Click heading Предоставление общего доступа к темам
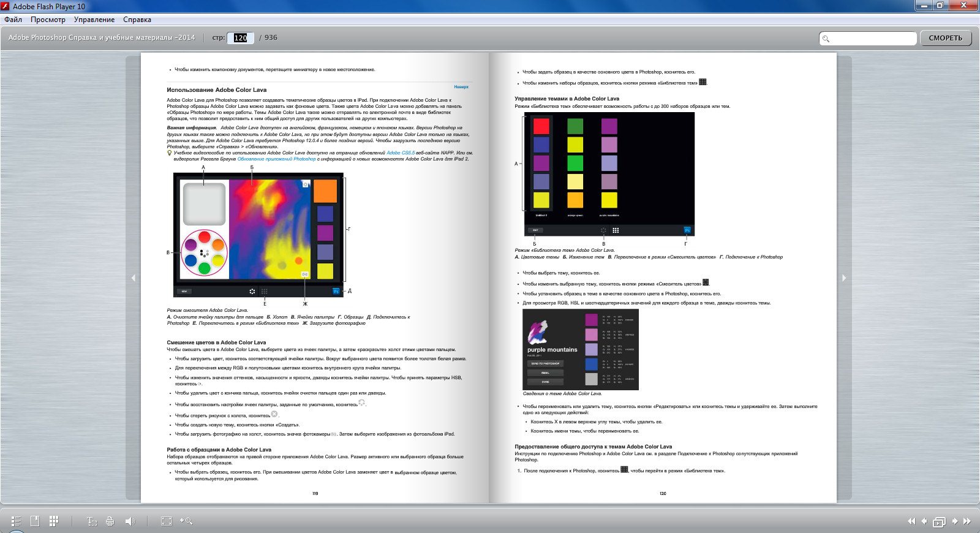 click(x=593, y=447)
